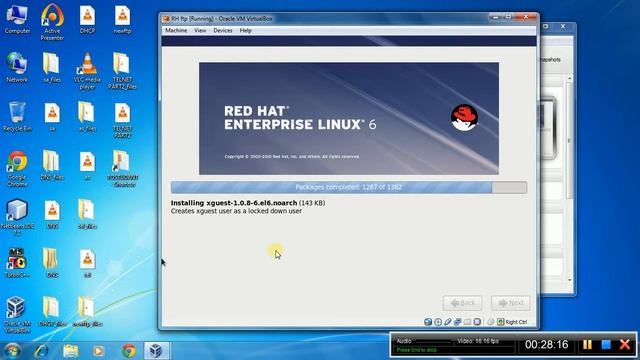Stop the screen recording with blue square

(x=606, y=344)
